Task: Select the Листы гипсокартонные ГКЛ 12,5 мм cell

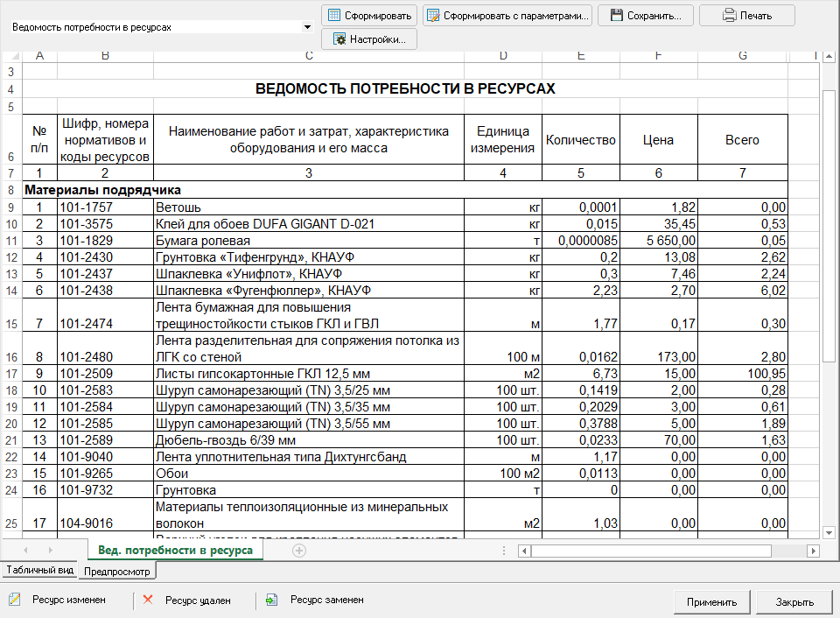Action: pos(309,374)
